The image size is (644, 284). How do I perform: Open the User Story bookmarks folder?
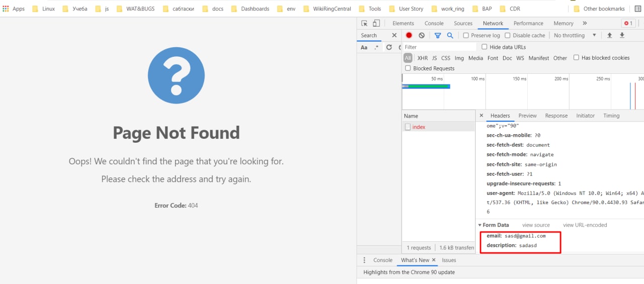(406, 9)
